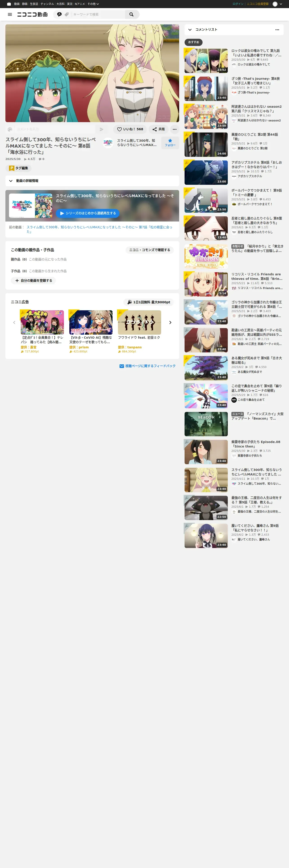
Task: Open 阿波連さんははかれない season2 thumbnail
Action: click(206, 116)
